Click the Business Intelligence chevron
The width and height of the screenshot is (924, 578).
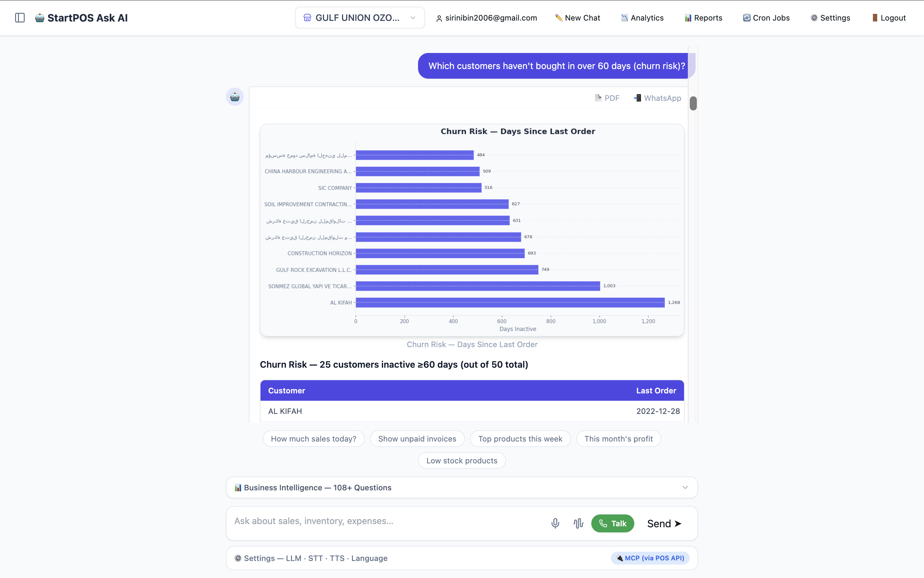[685, 487]
